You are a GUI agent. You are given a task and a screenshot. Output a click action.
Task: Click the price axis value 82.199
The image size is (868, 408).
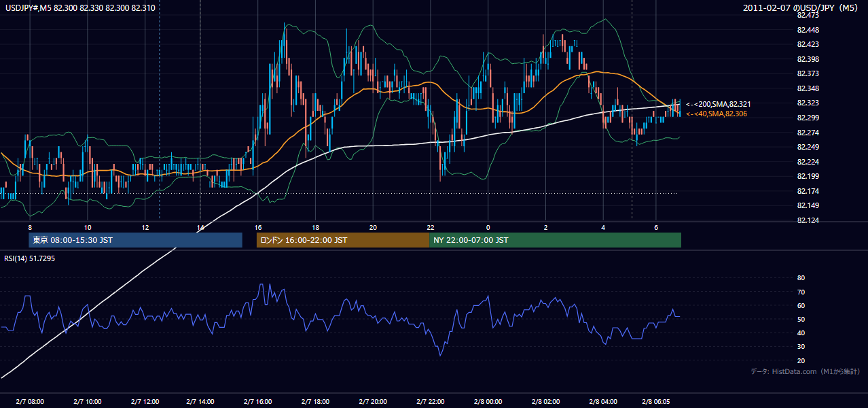click(x=808, y=176)
